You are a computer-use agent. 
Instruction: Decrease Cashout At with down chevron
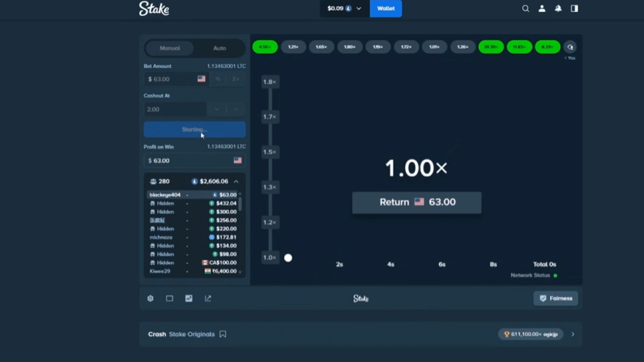click(217, 109)
